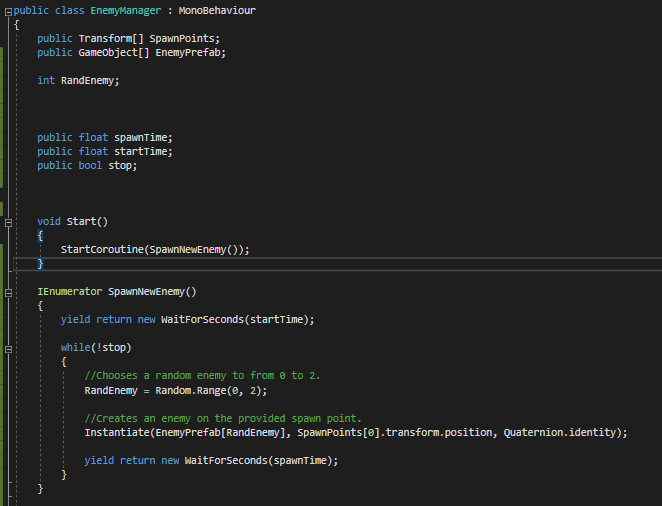Click the 'Chooses a random enemy' comment
The image size is (662, 506).
202,375
